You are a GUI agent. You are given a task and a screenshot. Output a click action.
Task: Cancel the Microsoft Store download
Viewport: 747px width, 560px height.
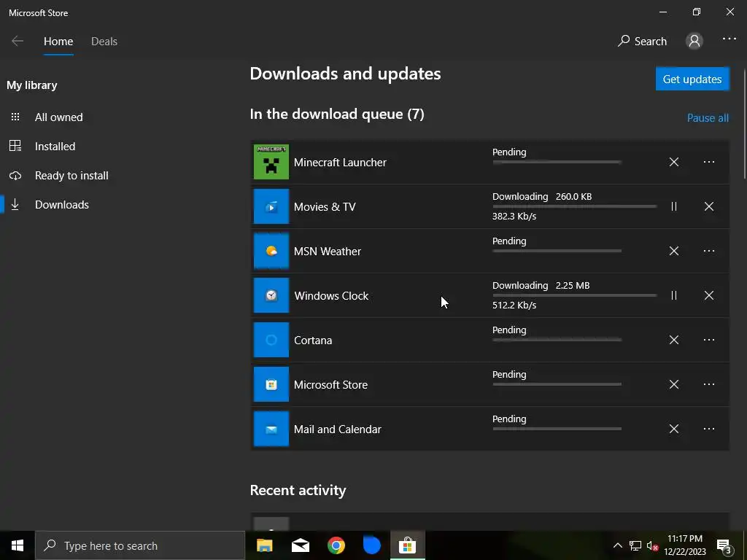pyautogui.click(x=673, y=384)
